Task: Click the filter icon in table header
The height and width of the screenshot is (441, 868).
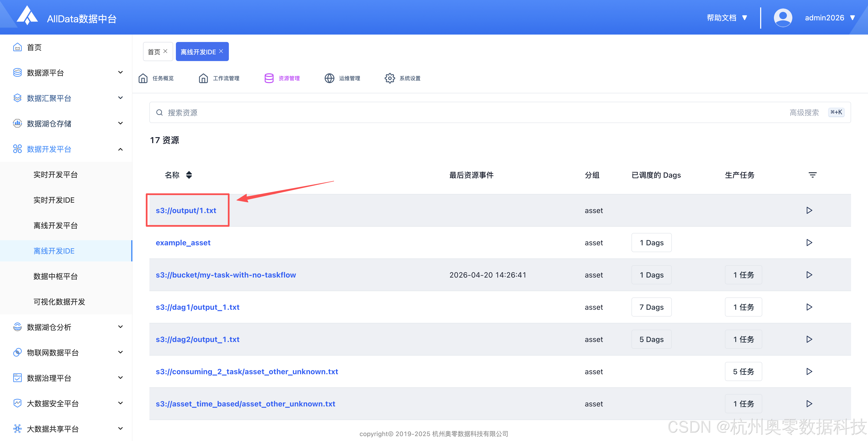Action: click(812, 175)
